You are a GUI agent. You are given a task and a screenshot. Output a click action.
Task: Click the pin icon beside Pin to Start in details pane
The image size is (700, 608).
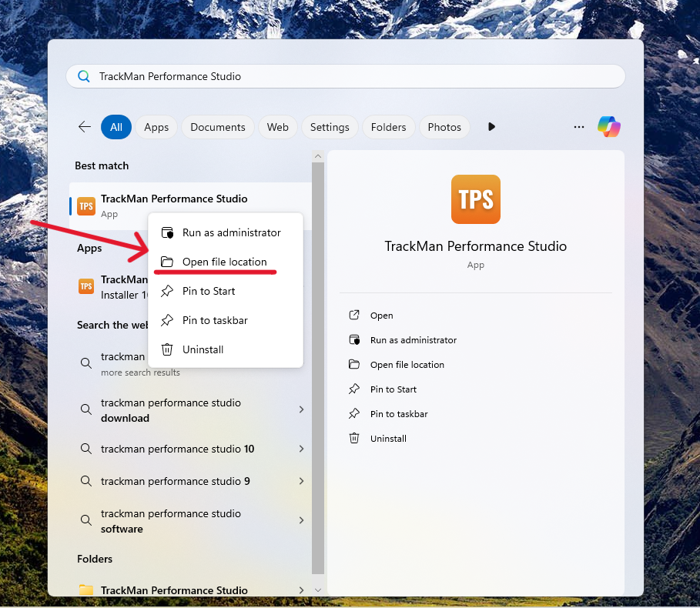tap(354, 389)
